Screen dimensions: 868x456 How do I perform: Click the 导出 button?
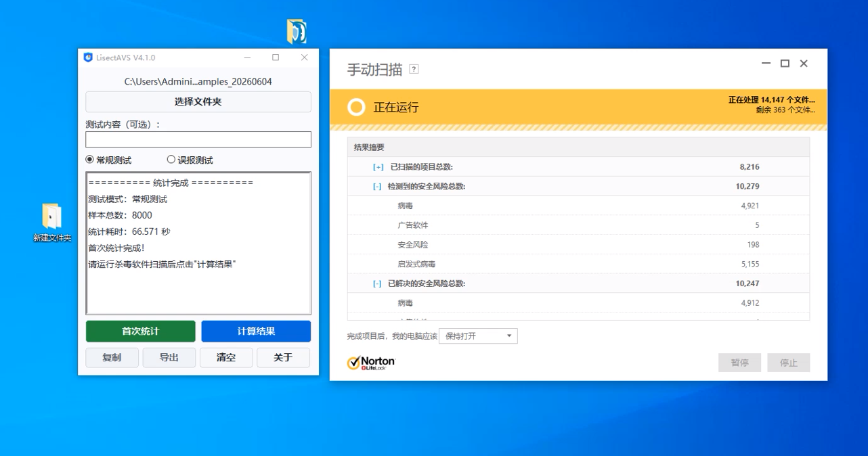coord(169,357)
